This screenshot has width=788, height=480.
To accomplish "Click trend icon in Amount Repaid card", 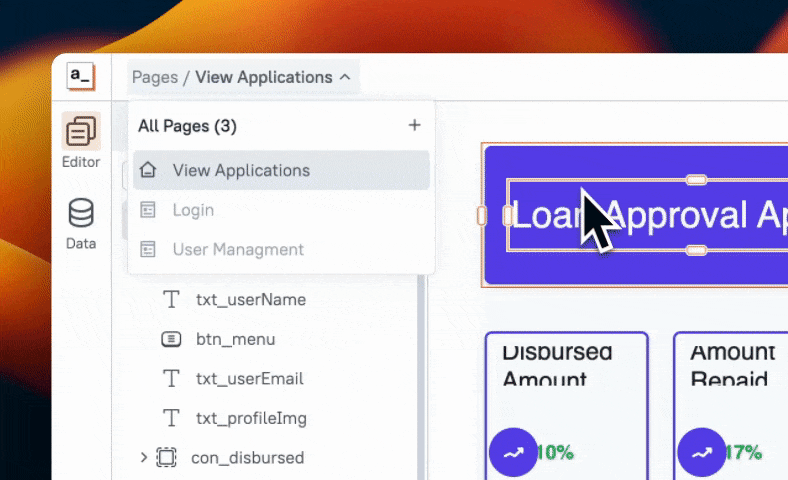I will (x=702, y=453).
